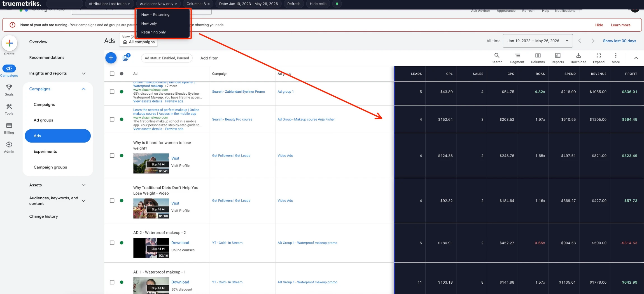
Task: Click the Expand fullscreen icon
Action: click(599, 55)
